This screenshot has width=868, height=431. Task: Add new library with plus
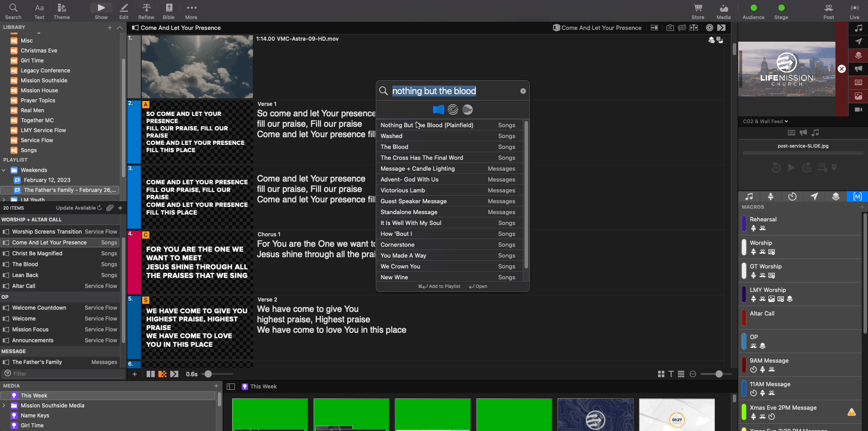pyautogui.click(x=110, y=28)
